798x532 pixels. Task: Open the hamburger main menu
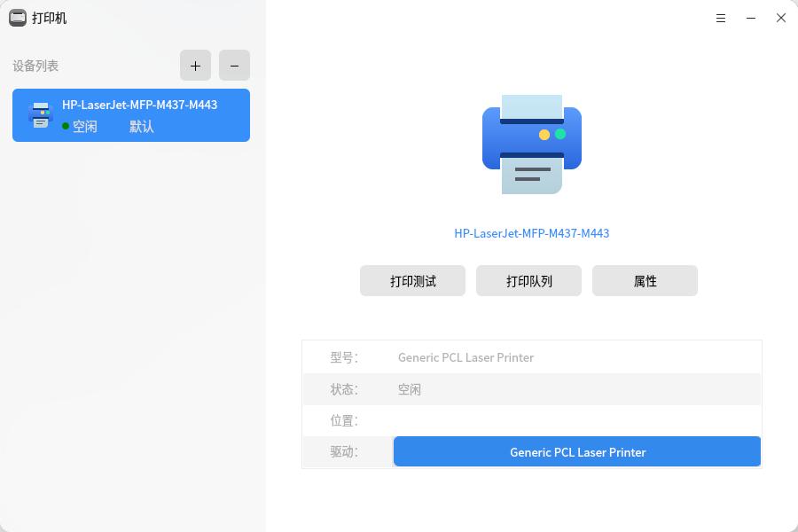pyautogui.click(x=721, y=18)
